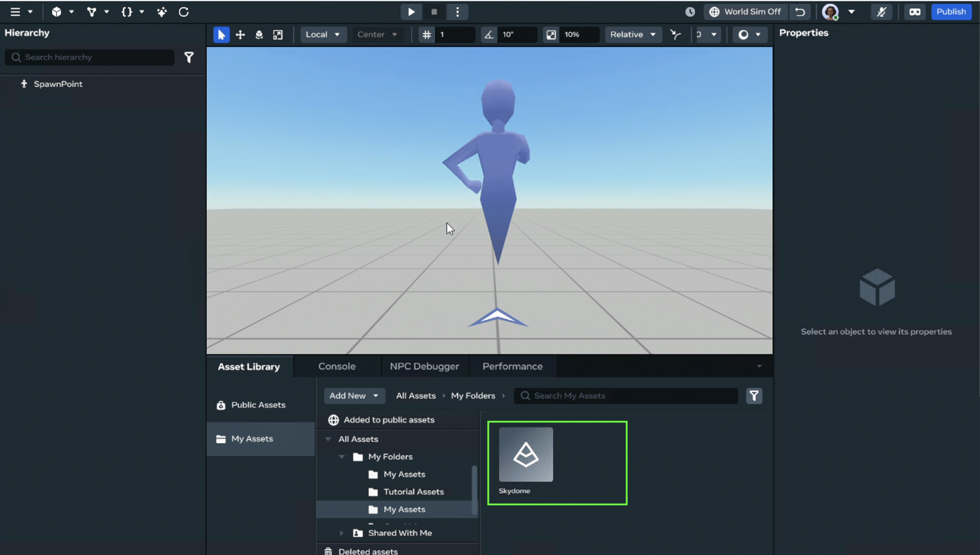Screen dimensions: 980x555
Task: Switch to the Console tab
Action: (337, 366)
